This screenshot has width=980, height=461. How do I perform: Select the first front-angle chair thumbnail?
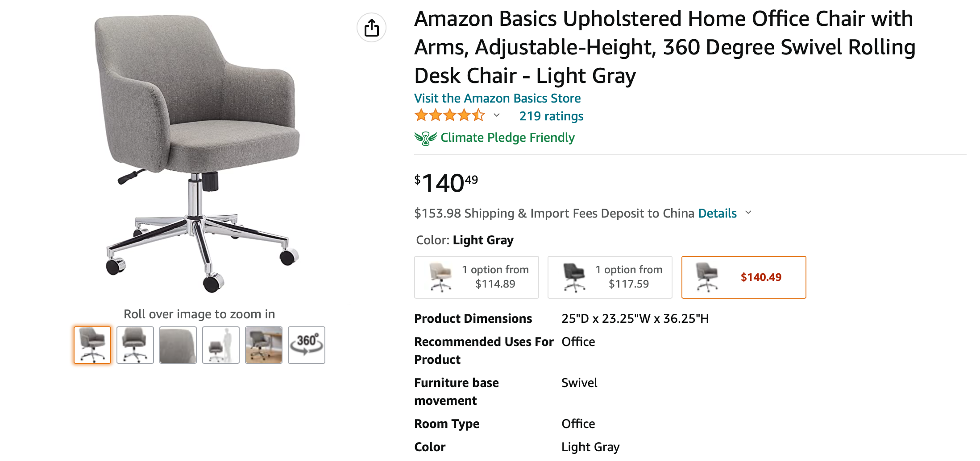pos(92,345)
